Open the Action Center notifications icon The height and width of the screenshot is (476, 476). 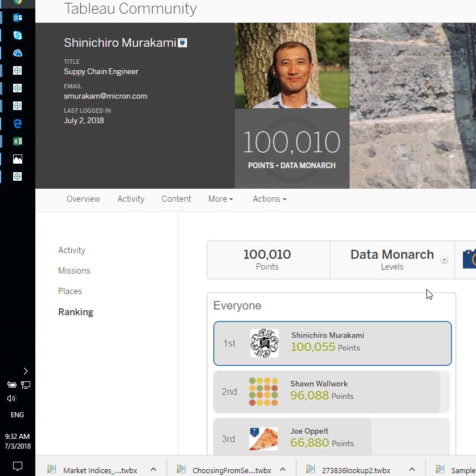click(x=18, y=466)
